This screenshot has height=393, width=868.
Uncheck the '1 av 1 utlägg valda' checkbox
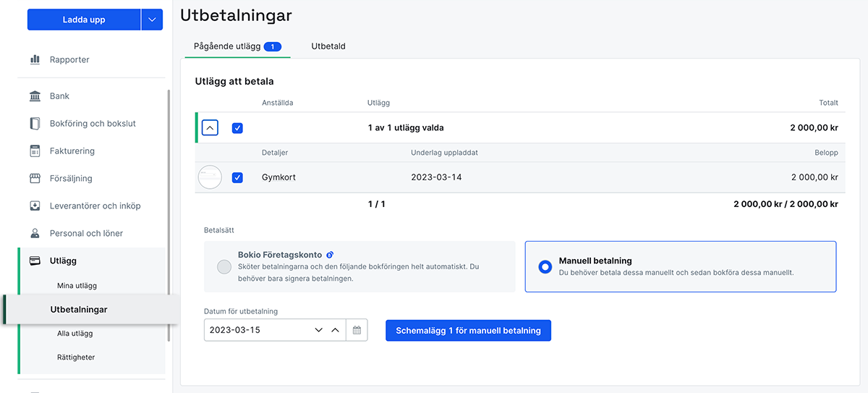coord(237,128)
